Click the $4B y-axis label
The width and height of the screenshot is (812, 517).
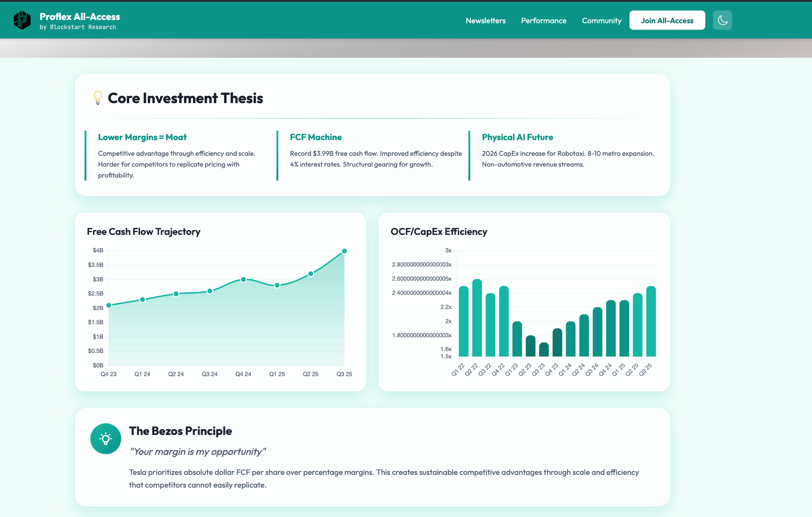pyautogui.click(x=98, y=250)
